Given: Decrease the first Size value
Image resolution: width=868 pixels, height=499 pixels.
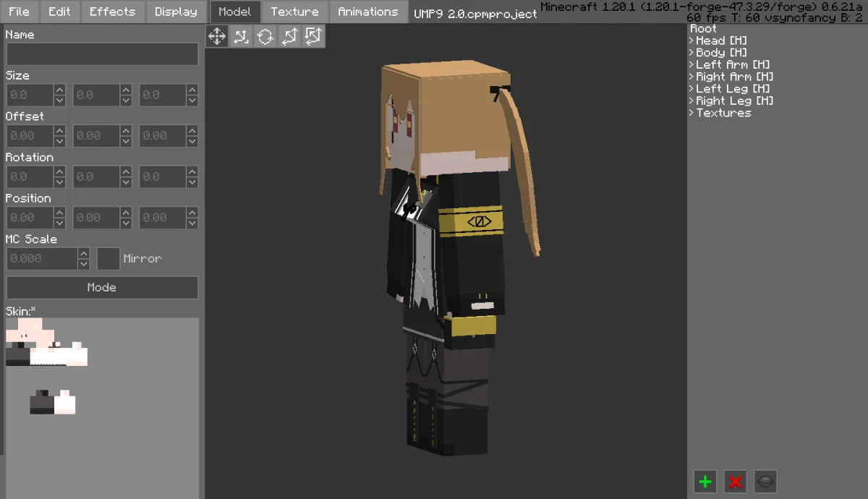Looking at the screenshot, I should coord(60,101).
